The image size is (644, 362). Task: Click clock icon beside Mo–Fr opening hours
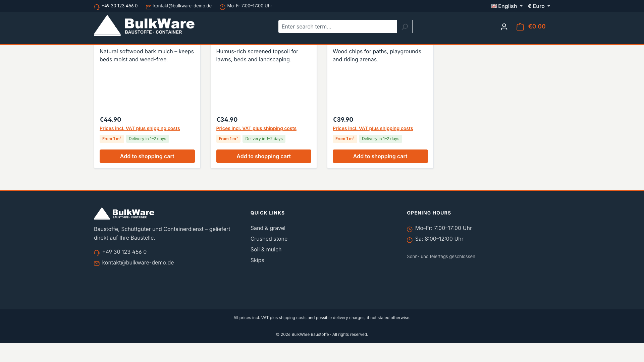click(410, 229)
